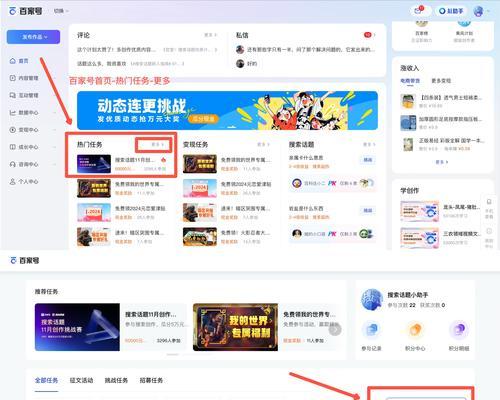
Task: Open the 切换 dropdown beside the logo
Action: coord(61,11)
